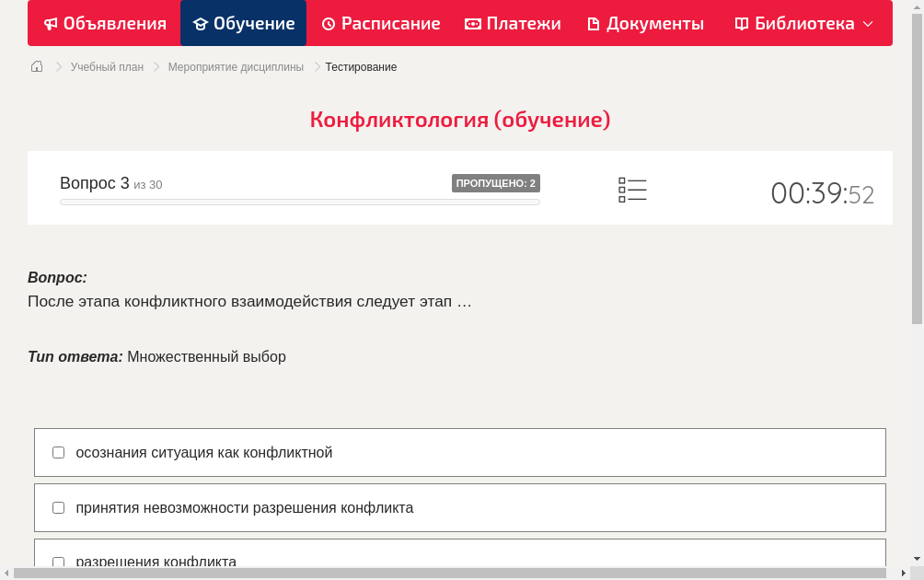Click the clock icon beside Расписание
The image size is (924, 580).
[x=328, y=23]
